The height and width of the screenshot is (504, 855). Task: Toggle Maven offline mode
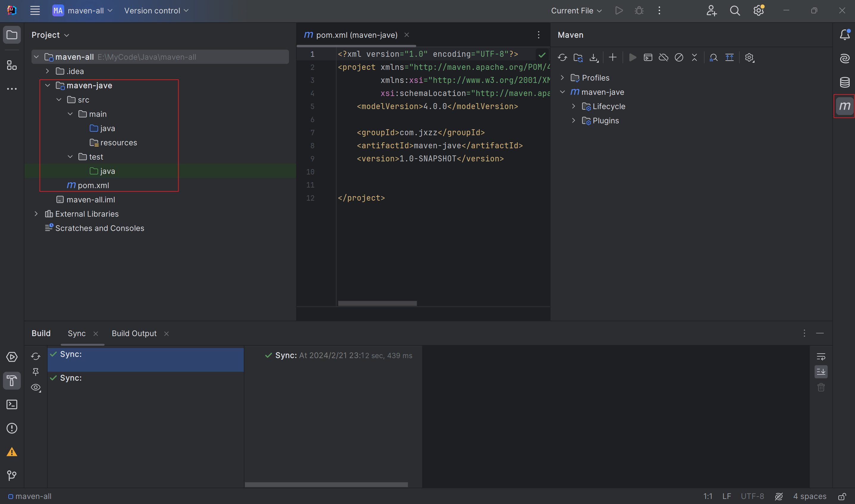click(664, 57)
